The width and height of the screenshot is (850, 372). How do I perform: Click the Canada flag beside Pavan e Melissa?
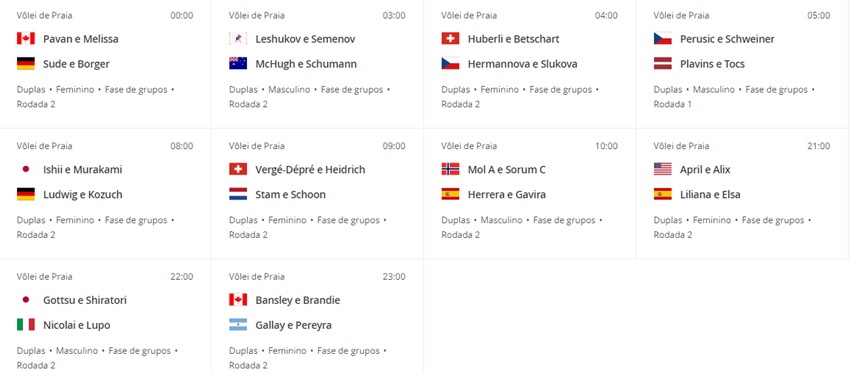[25, 39]
